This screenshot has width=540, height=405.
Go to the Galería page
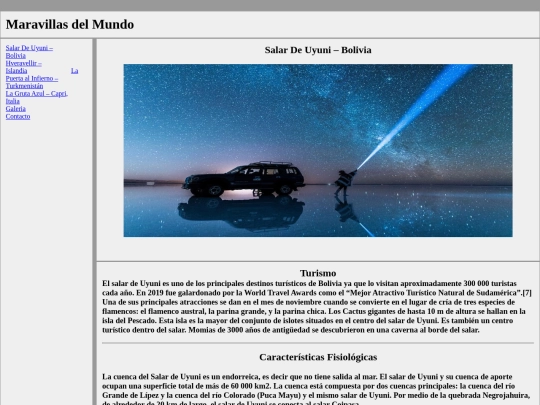coord(15,108)
